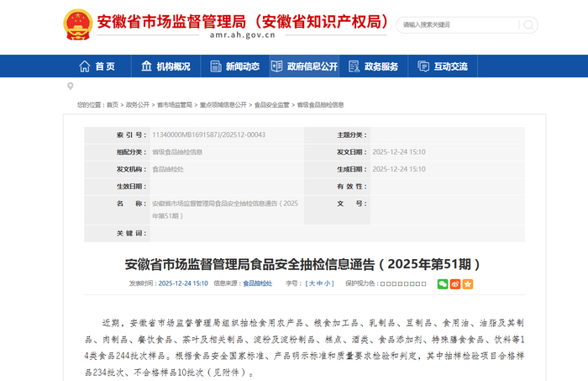The height and width of the screenshot is (381, 588).
Task: Open the 互动交流 menu
Action: (443, 66)
